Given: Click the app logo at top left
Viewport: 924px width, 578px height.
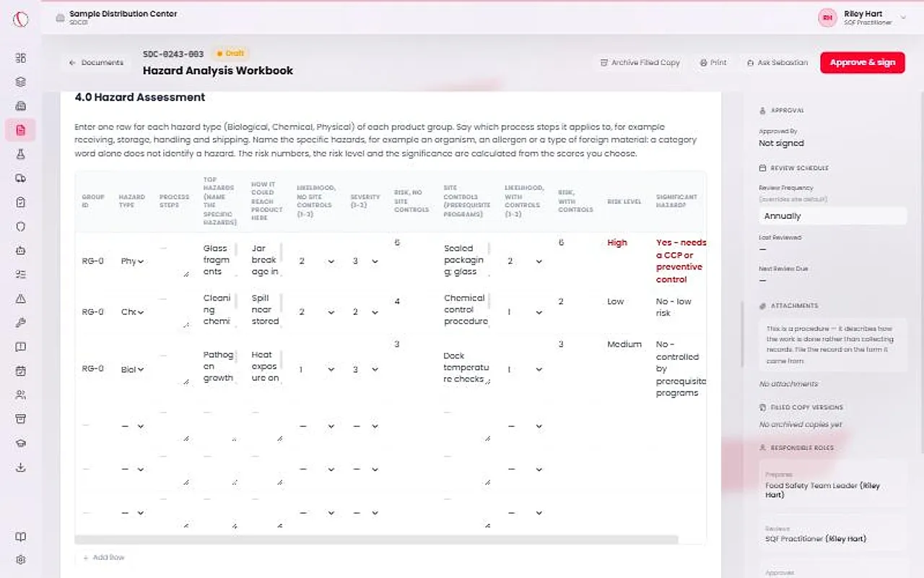Looking at the screenshot, I should (x=20, y=19).
